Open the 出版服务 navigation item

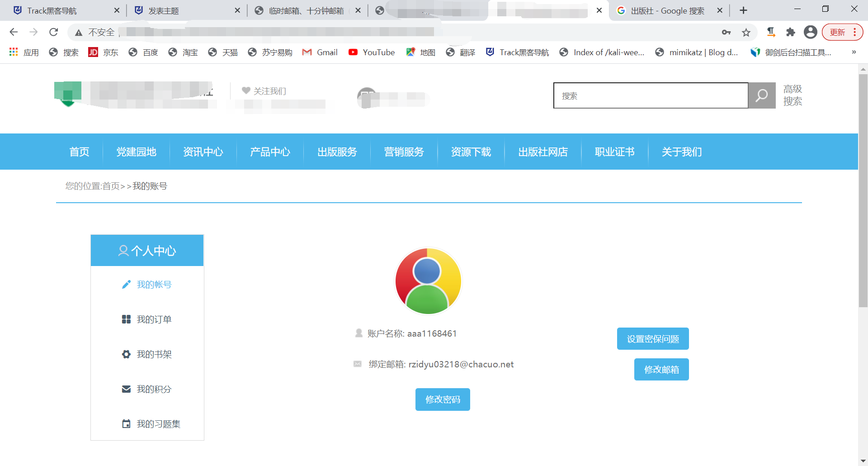point(337,152)
